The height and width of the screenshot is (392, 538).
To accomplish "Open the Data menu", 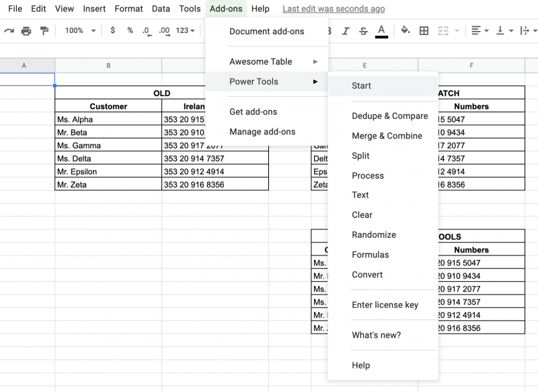I will (x=161, y=9).
